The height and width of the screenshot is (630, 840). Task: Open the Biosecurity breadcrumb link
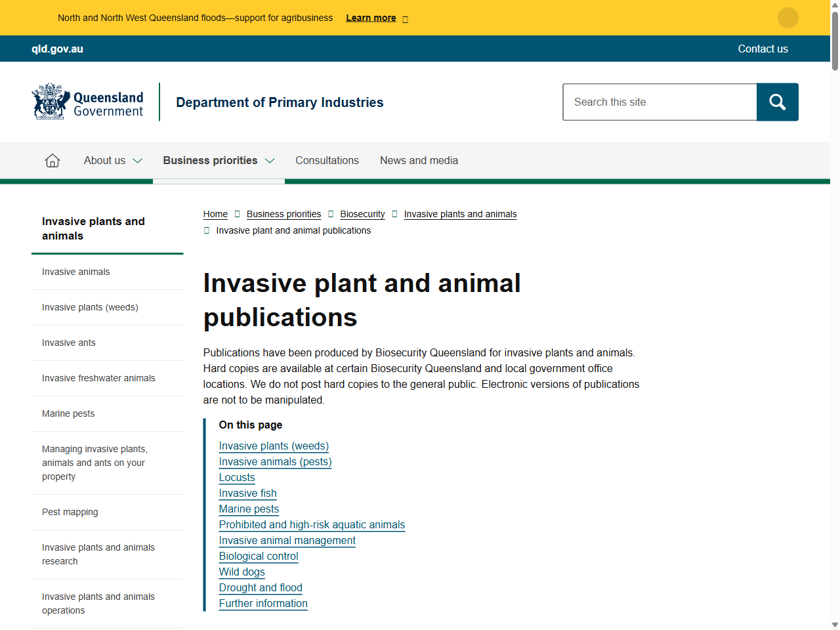(x=362, y=214)
